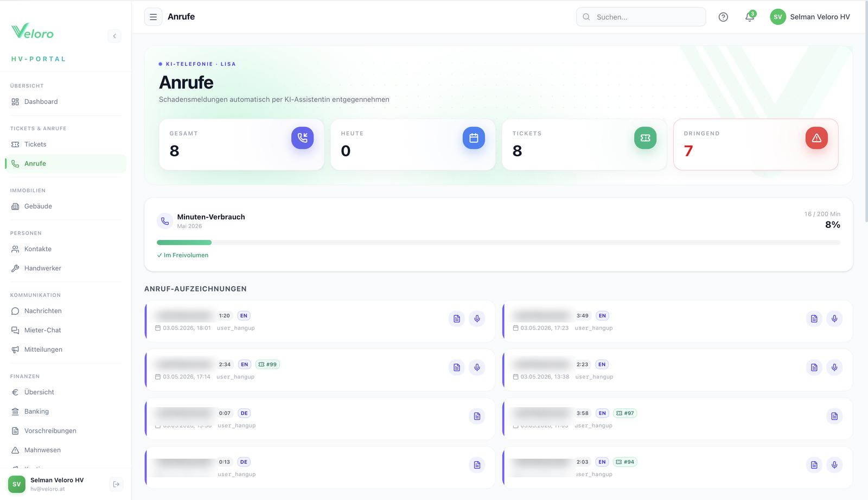This screenshot has width=868, height=500.
Task: Open Vorschreibungen in the sidebar
Action: tap(65, 431)
